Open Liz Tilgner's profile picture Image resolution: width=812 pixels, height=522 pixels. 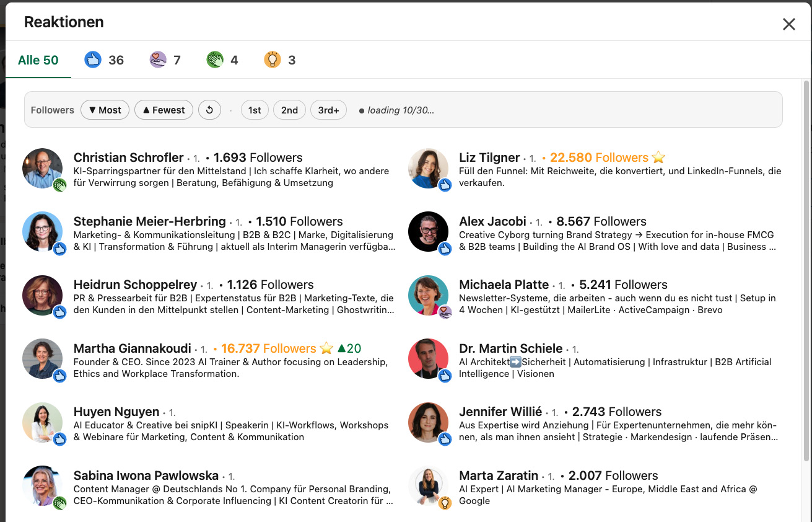pos(428,169)
